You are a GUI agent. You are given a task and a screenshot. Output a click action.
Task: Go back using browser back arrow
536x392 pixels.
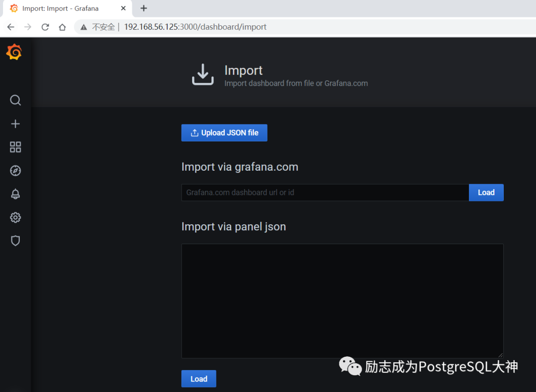click(x=11, y=27)
